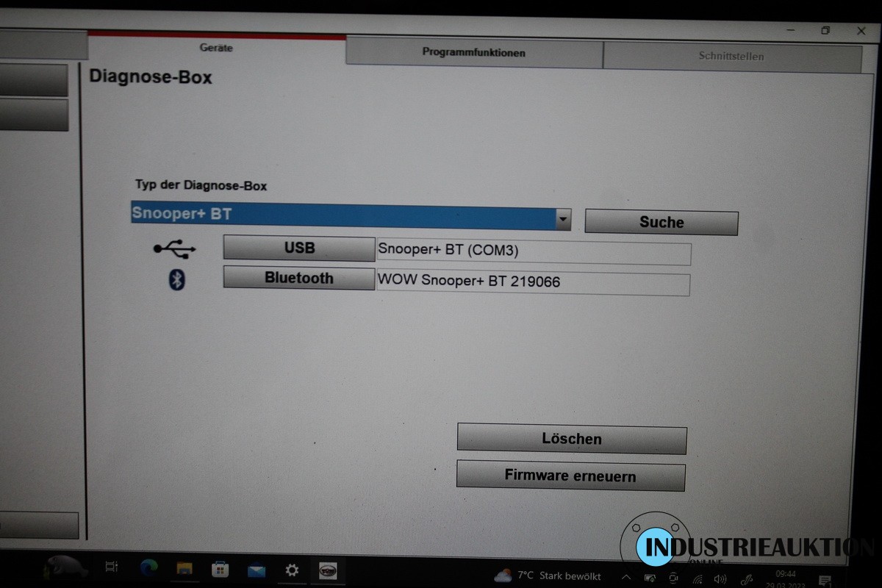This screenshot has width=882, height=588.
Task: Select the Geräte tab
Action: coord(216,48)
